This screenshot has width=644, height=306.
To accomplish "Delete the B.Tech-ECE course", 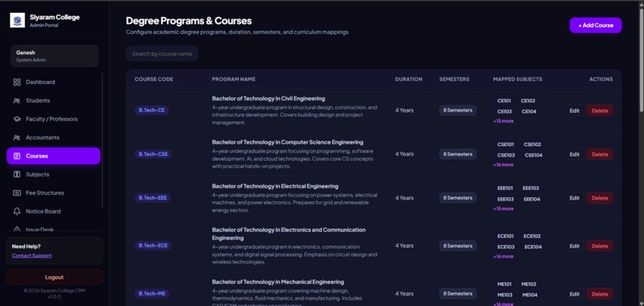I will (x=599, y=246).
